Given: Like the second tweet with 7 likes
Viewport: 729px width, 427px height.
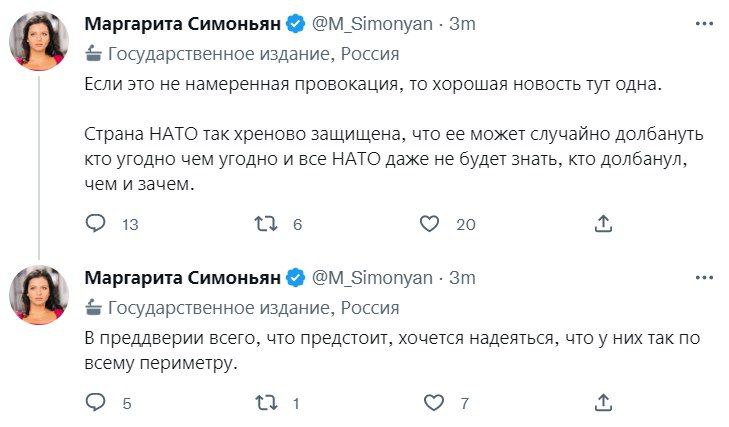Looking at the screenshot, I should [x=433, y=403].
